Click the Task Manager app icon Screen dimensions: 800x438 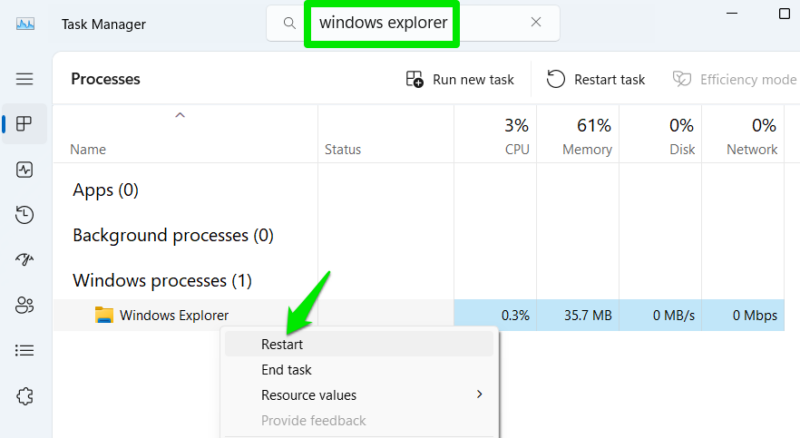(25, 24)
